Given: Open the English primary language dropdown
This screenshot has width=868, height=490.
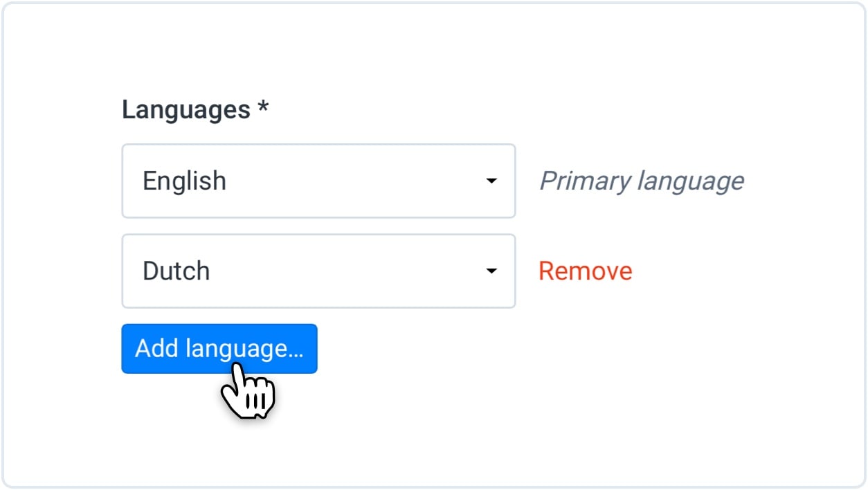Looking at the screenshot, I should (x=318, y=181).
